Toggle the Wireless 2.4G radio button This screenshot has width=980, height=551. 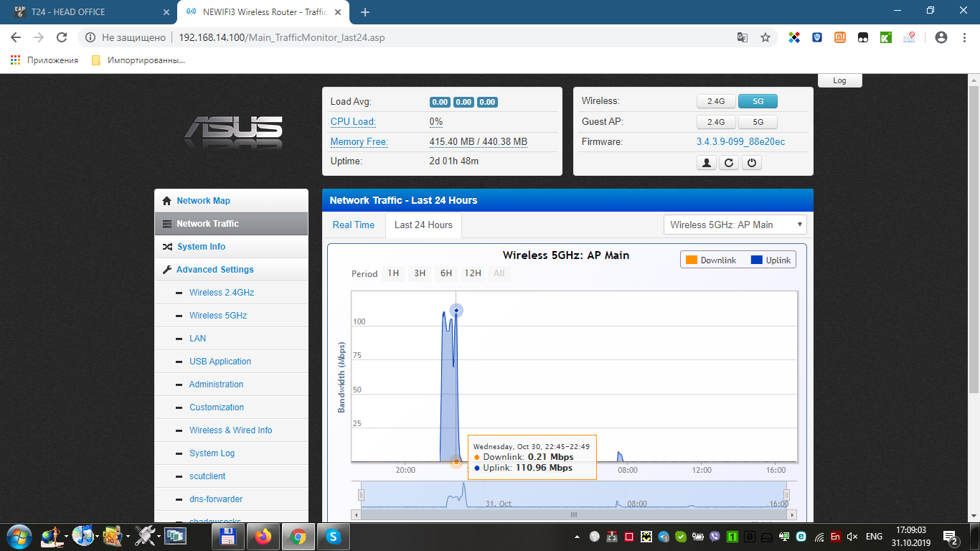pyautogui.click(x=715, y=102)
